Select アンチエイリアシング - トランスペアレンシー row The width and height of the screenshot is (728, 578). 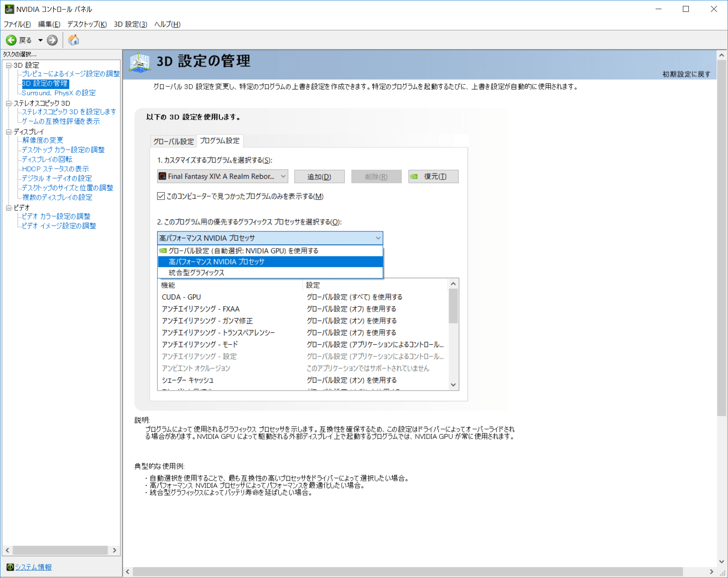click(x=303, y=333)
